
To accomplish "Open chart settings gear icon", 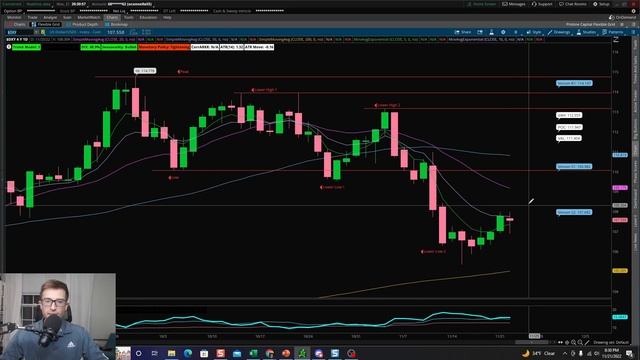I will [x=503, y=32].
